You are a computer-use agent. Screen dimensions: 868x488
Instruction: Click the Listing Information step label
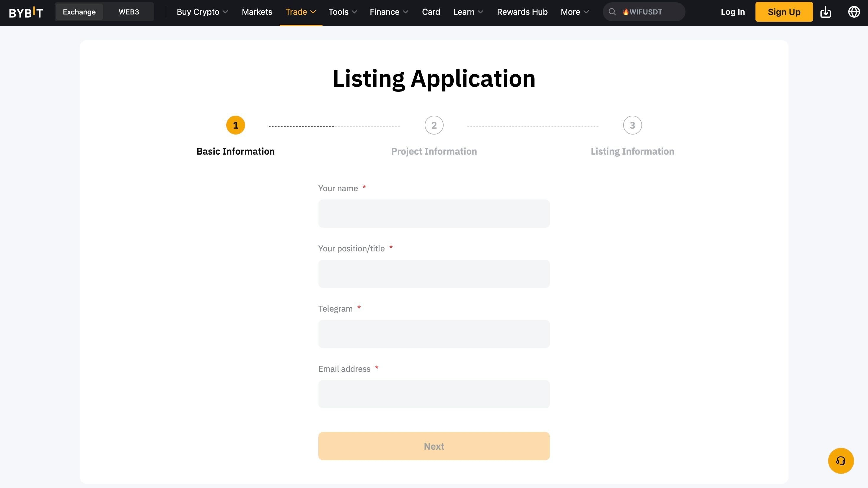(x=632, y=151)
